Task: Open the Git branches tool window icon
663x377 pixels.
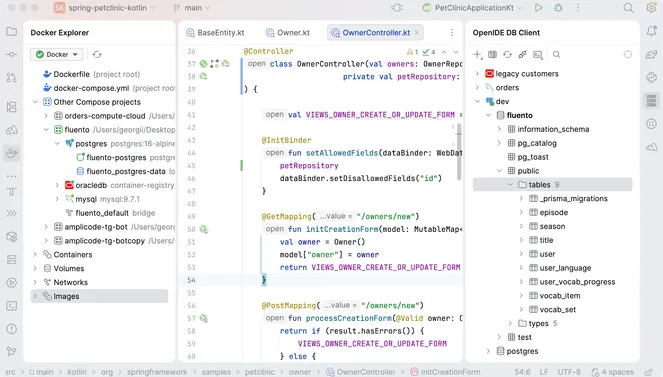Action: click(12, 351)
